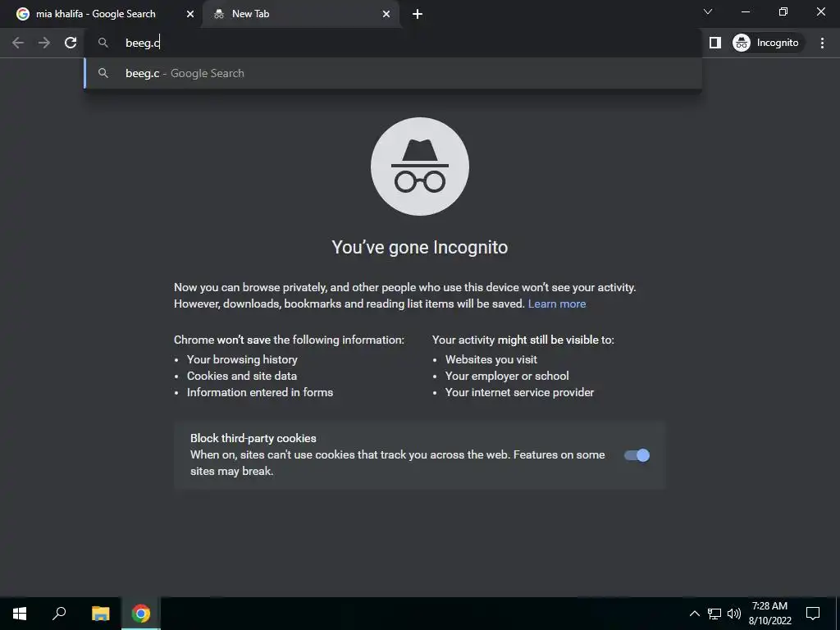
Task: Minimize the Chrome window
Action: coord(745,11)
